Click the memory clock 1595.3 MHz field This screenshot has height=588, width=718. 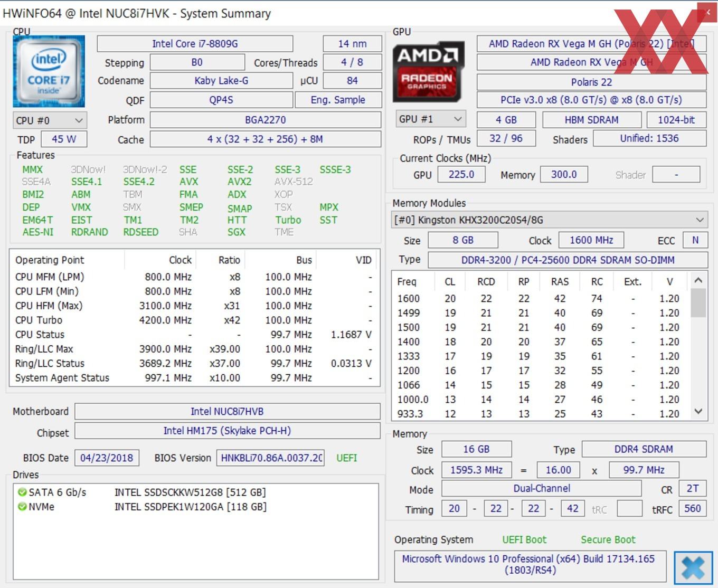point(476,470)
